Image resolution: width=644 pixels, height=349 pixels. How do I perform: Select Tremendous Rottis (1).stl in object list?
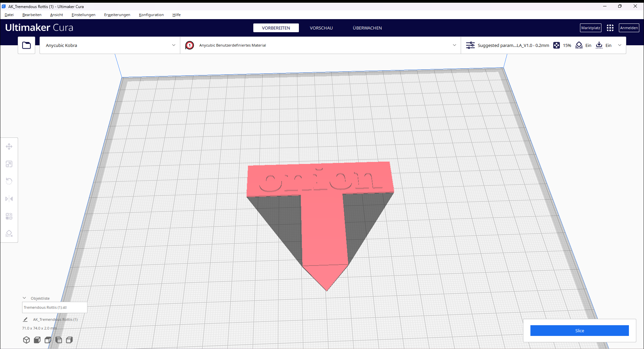(55, 307)
